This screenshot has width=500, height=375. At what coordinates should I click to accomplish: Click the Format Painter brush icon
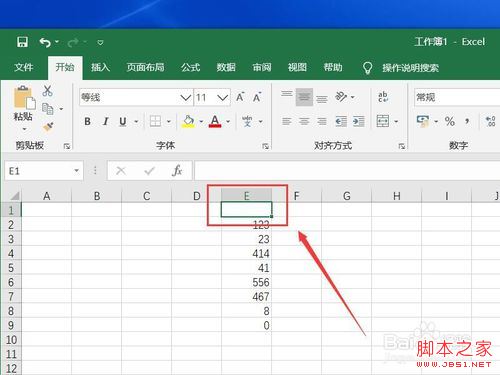click(x=48, y=127)
